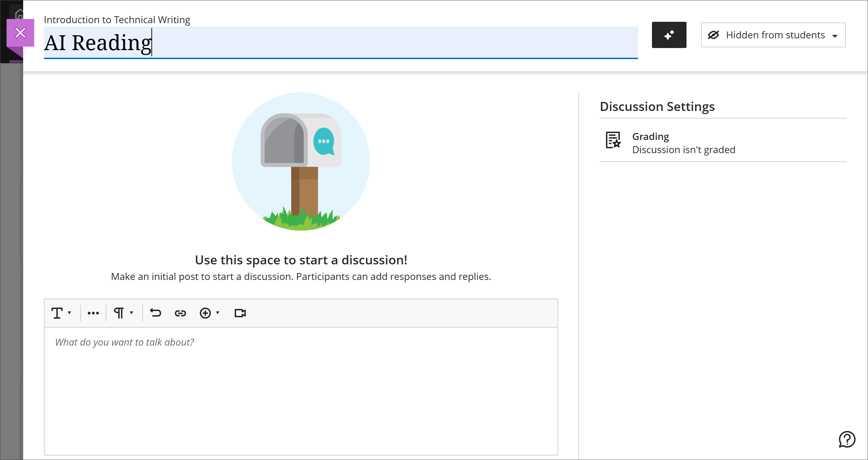The width and height of the screenshot is (868, 460).
Task: Undo last change in the editor
Action: (x=156, y=313)
